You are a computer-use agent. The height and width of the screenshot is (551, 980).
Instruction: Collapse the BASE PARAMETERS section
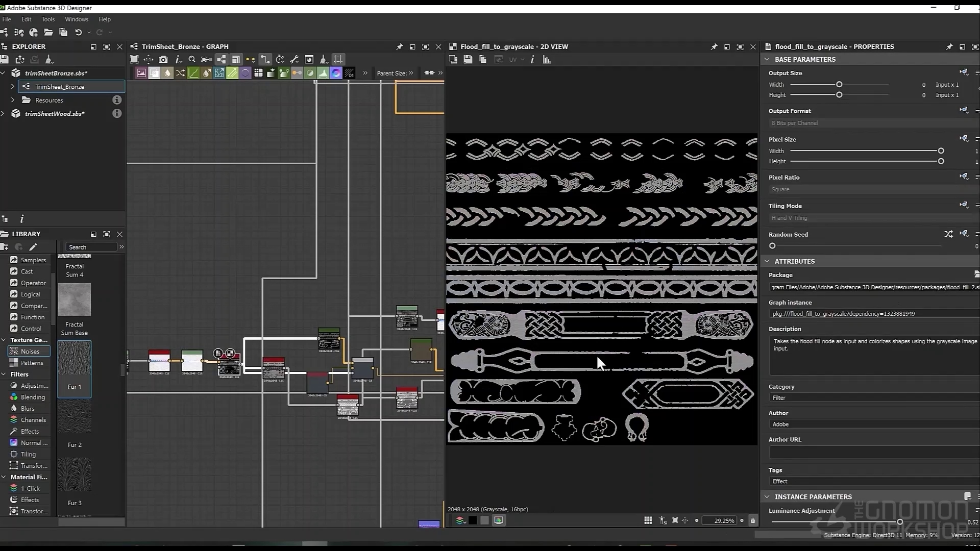767,59
